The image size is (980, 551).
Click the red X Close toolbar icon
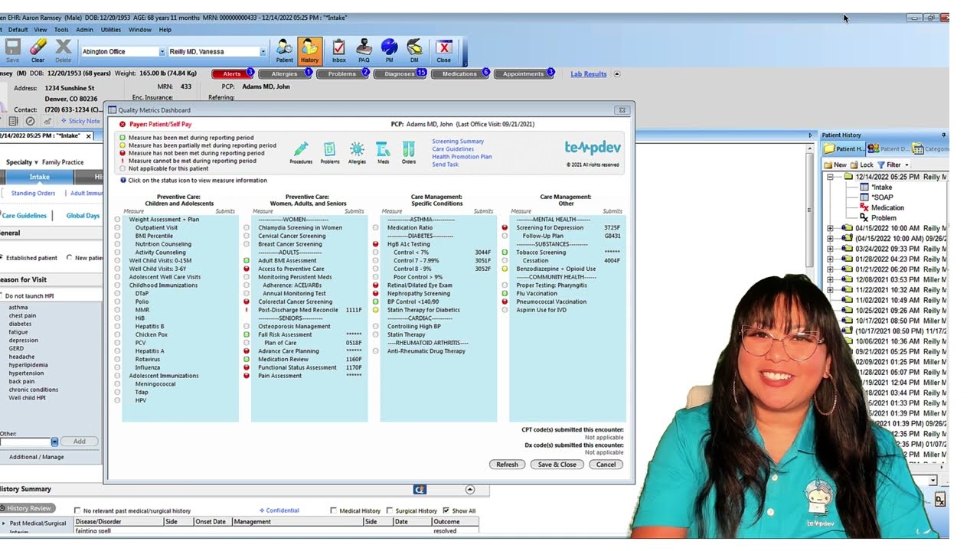(443, 51)
